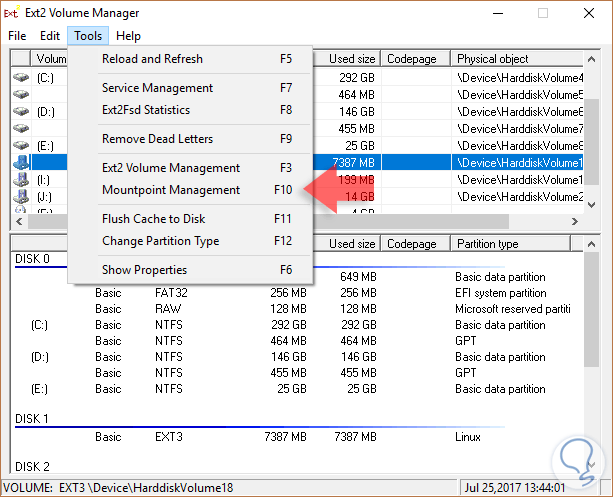Click left arrow of horizontal scrollbar

pyautogui.click(x=19, y=221)
